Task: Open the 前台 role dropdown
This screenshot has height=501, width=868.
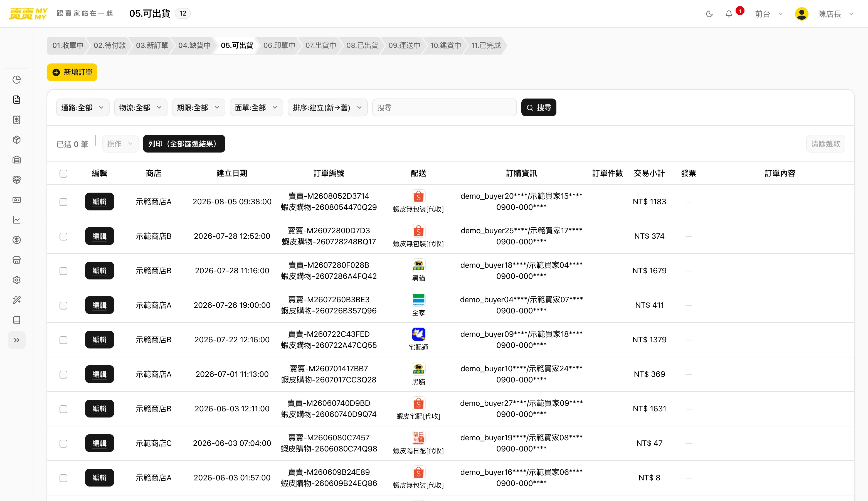Action: tap(769, 14)
